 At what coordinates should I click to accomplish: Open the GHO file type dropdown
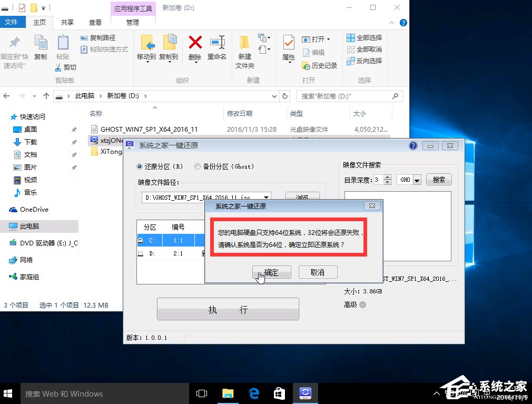point(418,179)
